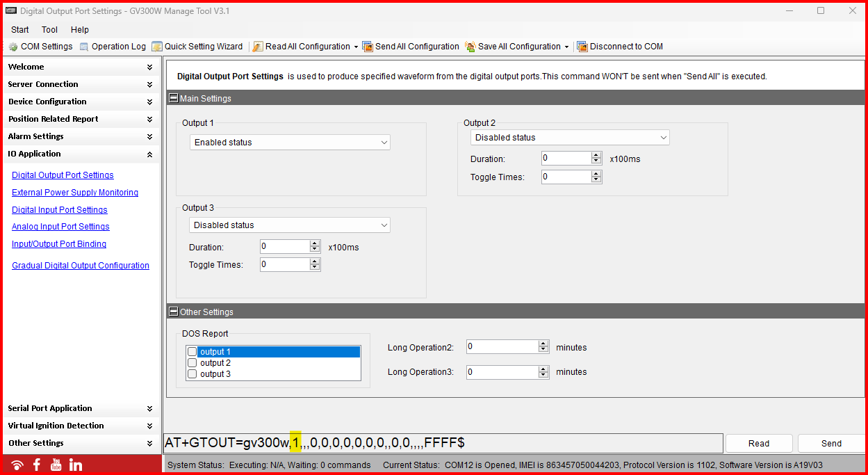Open the LinkedIn icon in the footer
868x475 pixels.
tap(76, 465)
